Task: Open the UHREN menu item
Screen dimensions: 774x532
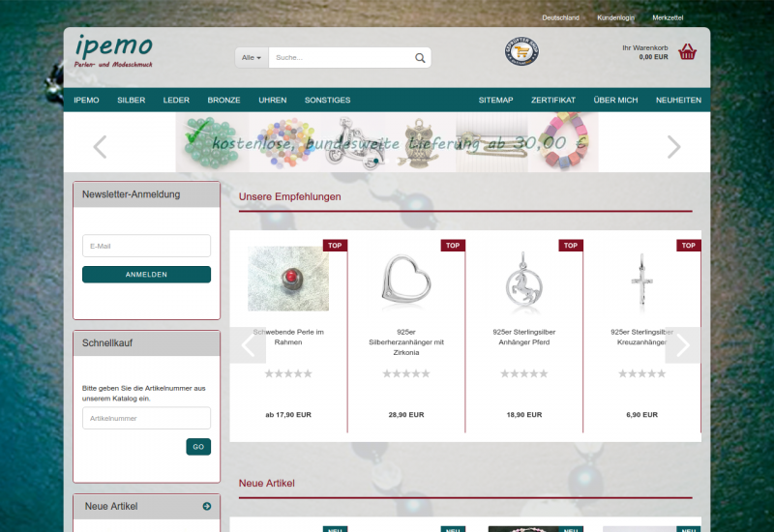Action: (x=272, y=101)
